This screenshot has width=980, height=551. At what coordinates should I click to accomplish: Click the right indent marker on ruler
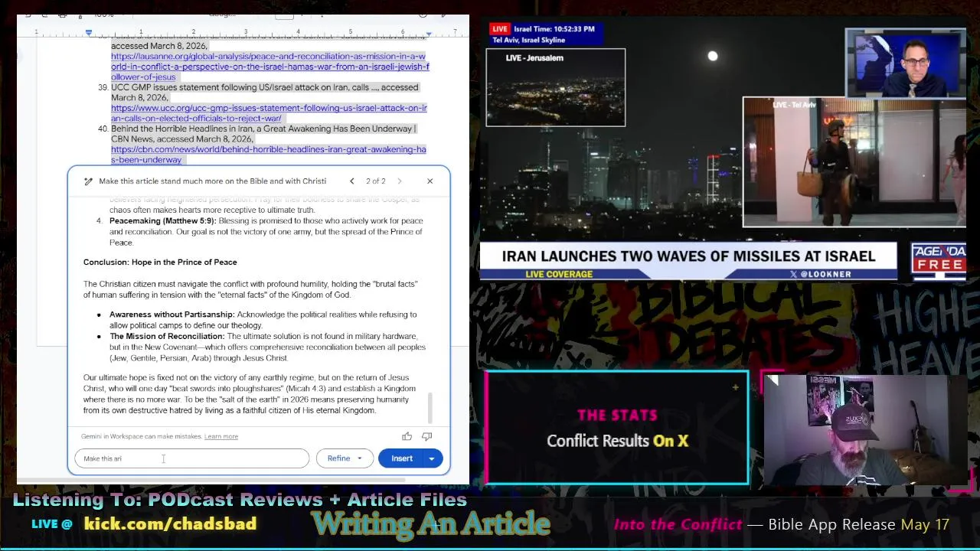(428, 34)
